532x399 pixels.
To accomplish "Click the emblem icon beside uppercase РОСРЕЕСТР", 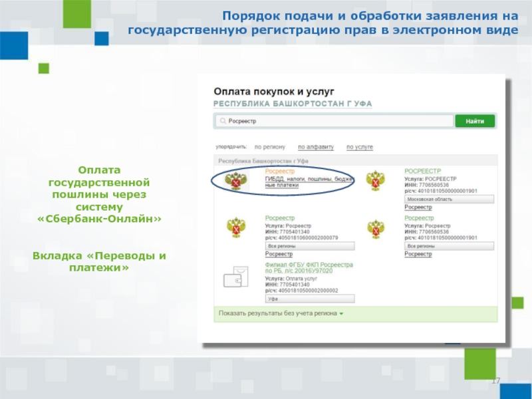I will pos(375,181).
